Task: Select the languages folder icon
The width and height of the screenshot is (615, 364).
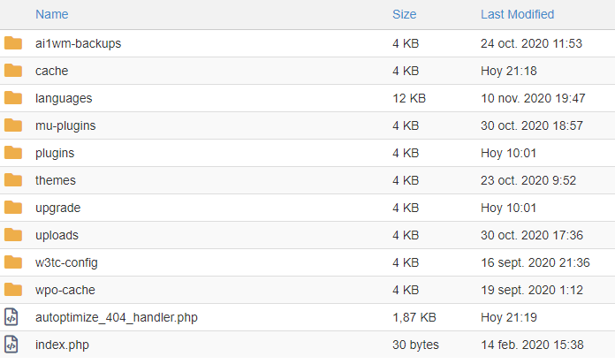Action: pos(13,98)
